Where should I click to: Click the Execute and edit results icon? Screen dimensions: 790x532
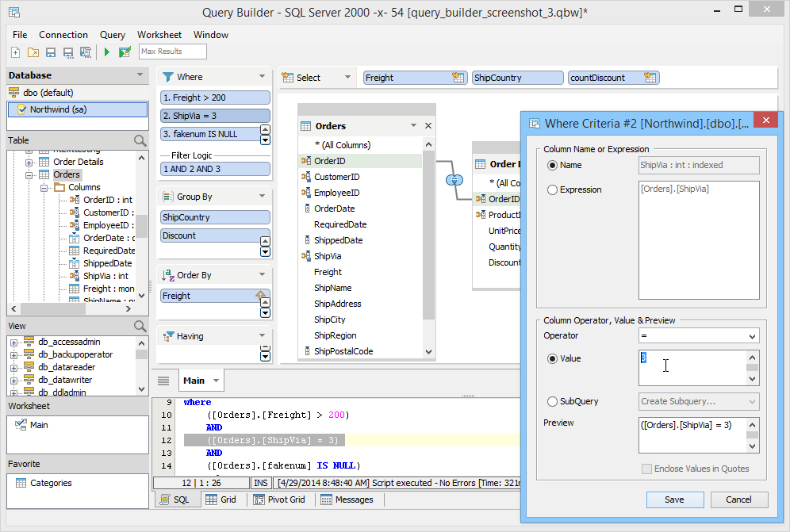tap(125, 52)
